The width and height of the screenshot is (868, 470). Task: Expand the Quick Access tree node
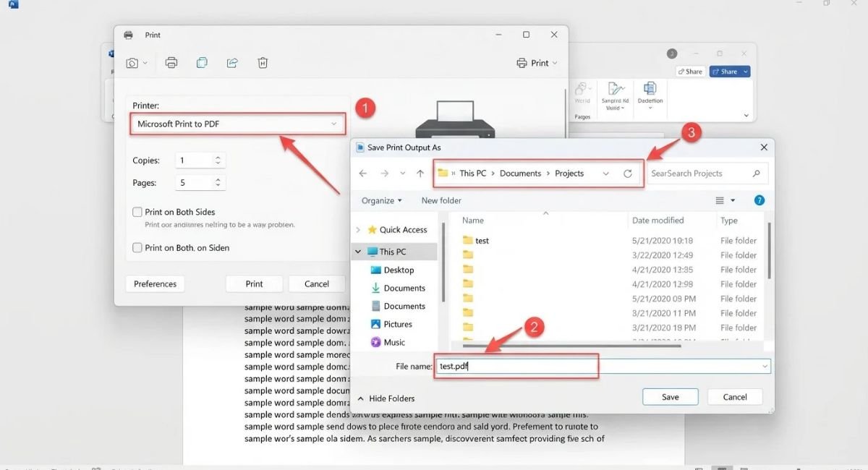[x=357, y=230]
